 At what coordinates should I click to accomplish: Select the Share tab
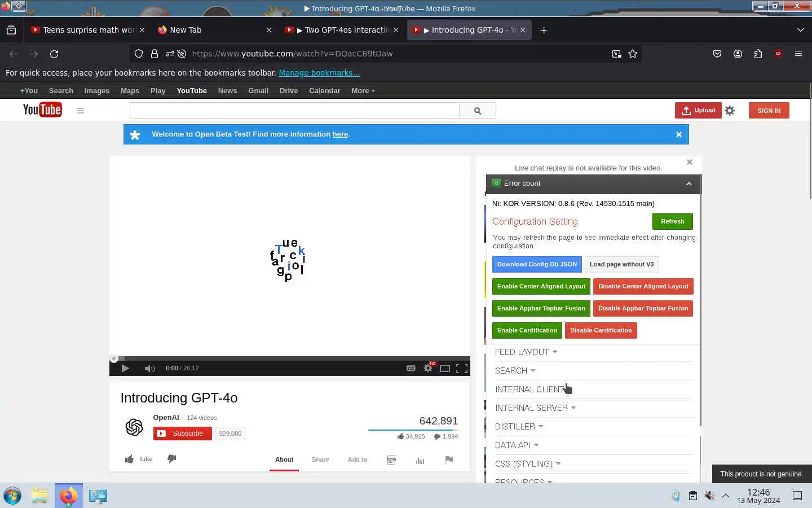[x=320, y=459]
